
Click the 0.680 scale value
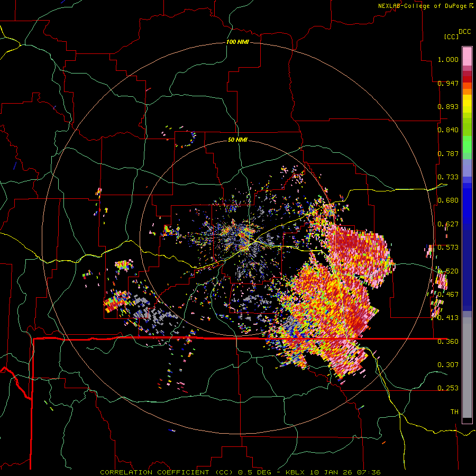[x=448, y=200]
